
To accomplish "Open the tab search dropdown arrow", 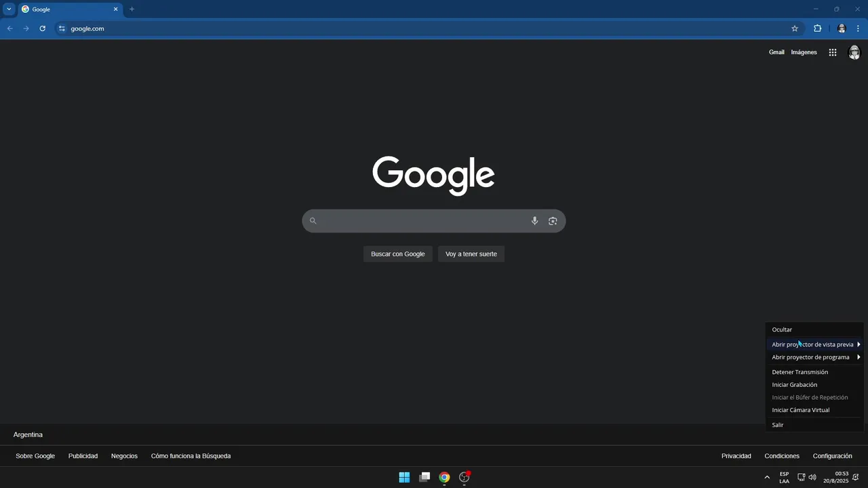I will (9, 9).
